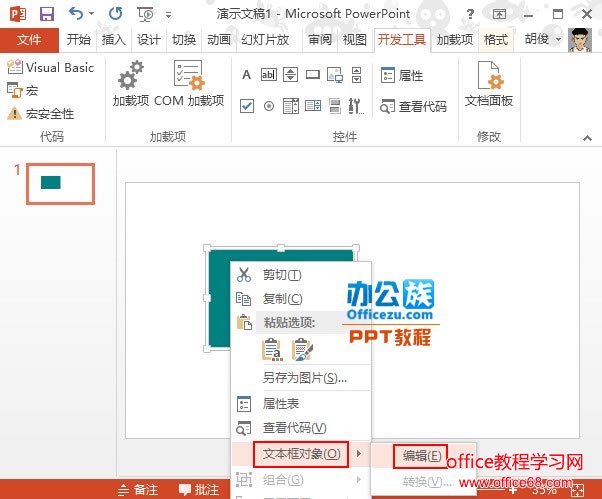Insert Toggle Button control icon
602x499 pixels.
(x=335, y=106)
